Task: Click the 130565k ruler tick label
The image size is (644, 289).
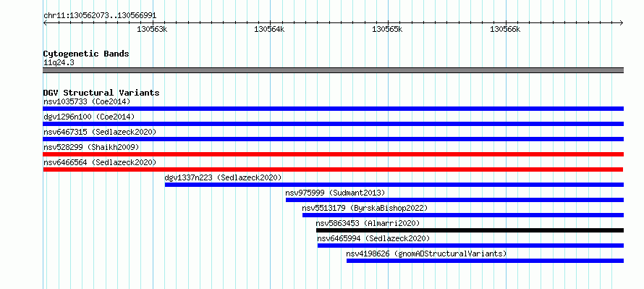Action: tap(387, 29)
